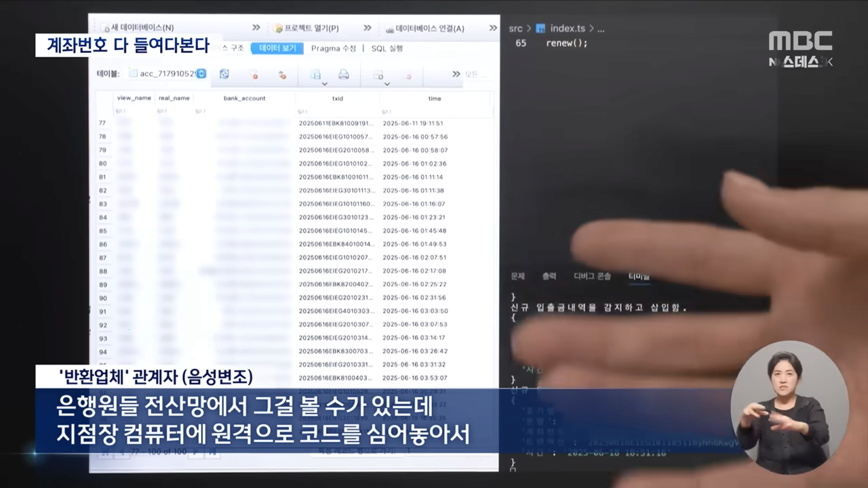
Task: Click the 새 데이터베이스(N) toolbar icon
Action: [138, 28]
